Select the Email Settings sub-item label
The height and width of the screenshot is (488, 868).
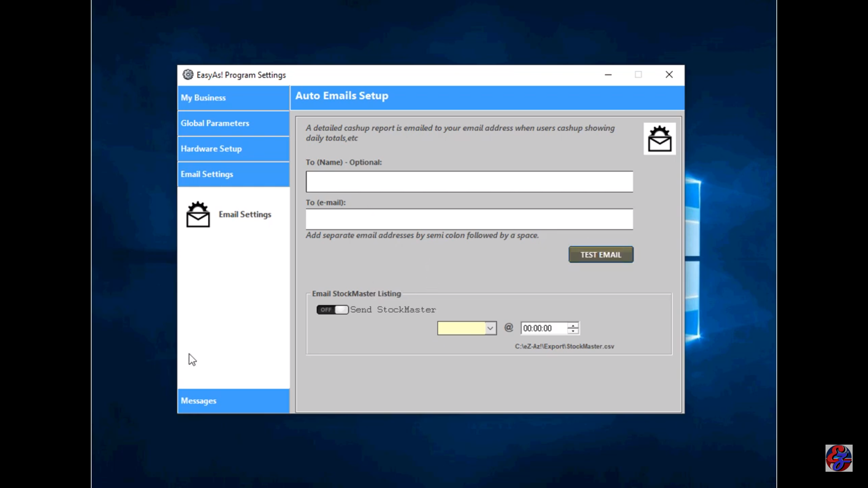click(245, 215)
